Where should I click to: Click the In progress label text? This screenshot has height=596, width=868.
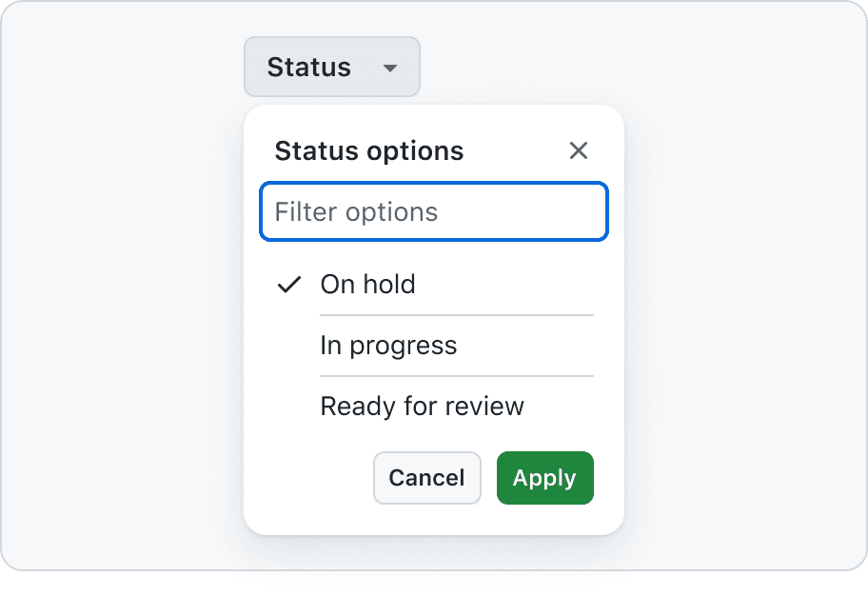pos(388,347)
